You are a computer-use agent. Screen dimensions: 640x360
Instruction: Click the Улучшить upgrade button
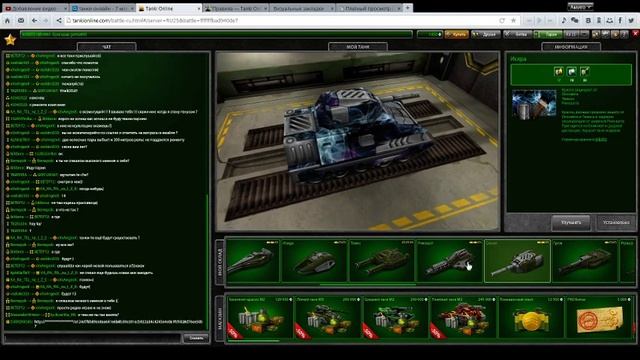(571, 223)
